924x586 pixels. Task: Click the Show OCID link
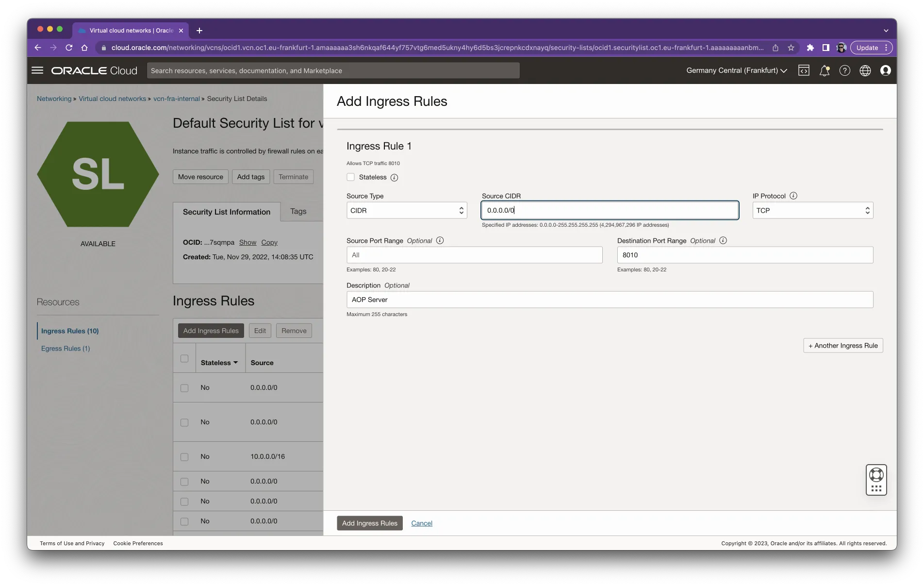tap(247, 242)
